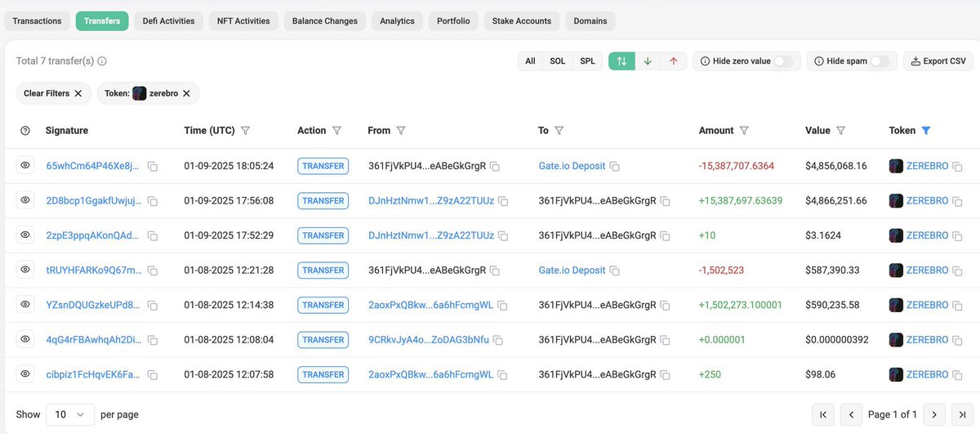Viewport: 980px width, 434px height.
Task: Copy Gate.io Deposit address in 12:21:28 row
Action: (615, 271)
